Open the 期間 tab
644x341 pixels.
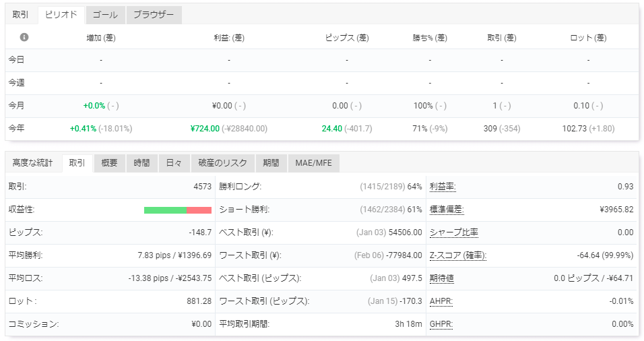[x=271, y=163]
